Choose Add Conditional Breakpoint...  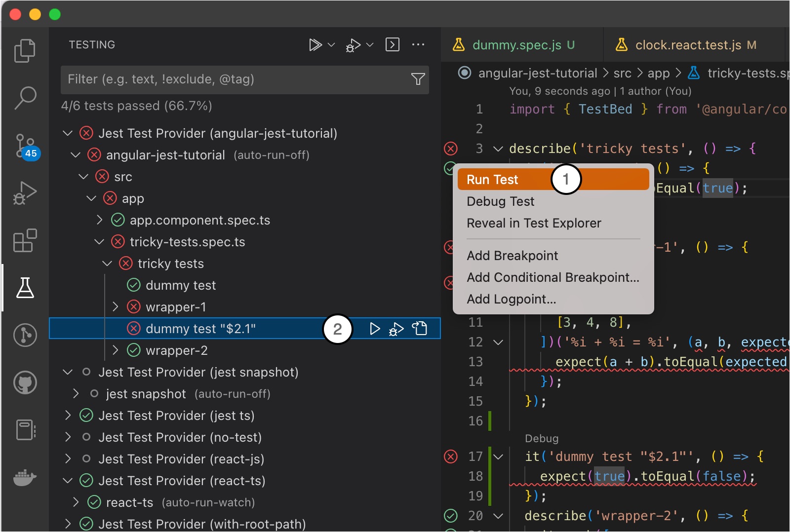[553, 277]
